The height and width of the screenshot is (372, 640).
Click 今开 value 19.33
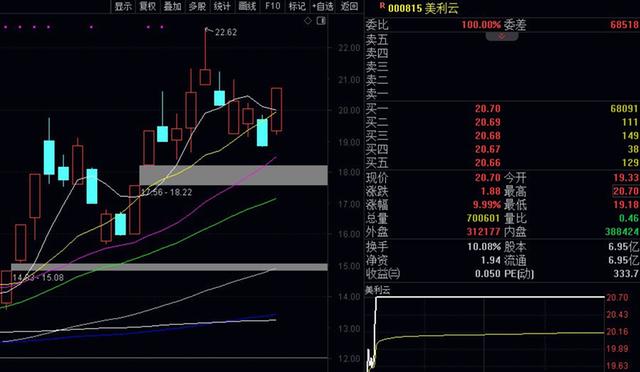(626, 178)
